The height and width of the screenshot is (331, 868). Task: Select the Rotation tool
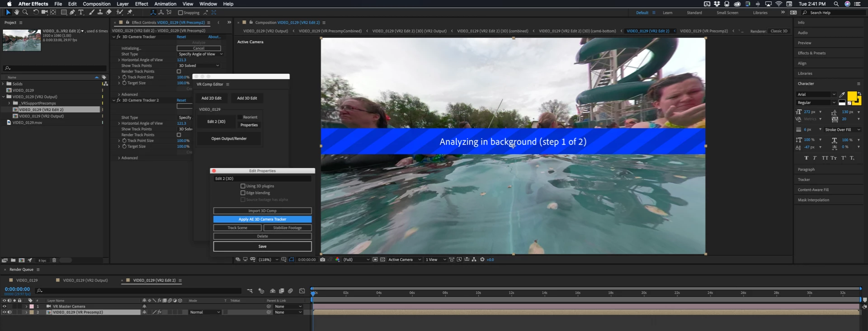[x=36, y=12]
